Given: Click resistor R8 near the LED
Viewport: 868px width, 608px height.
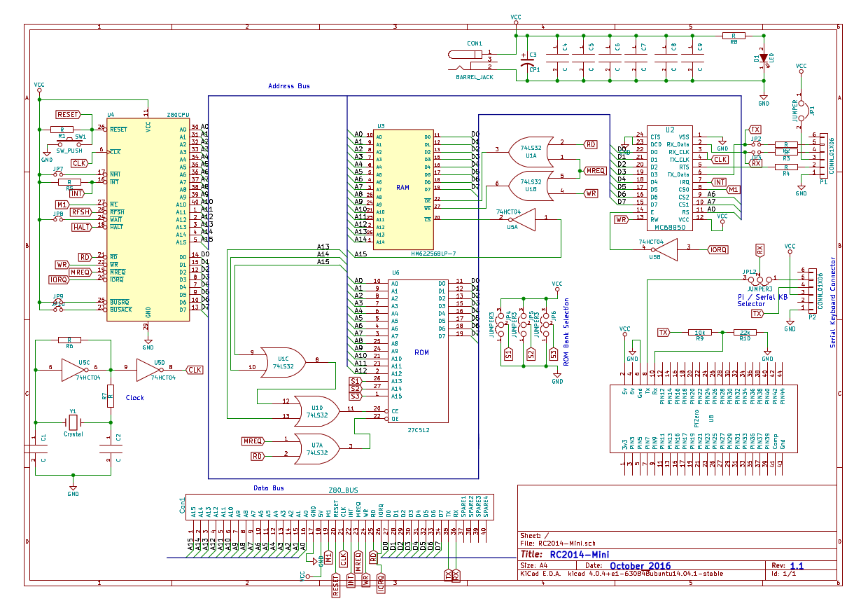Looking at the screenshot, I should [x=733, y=35].
